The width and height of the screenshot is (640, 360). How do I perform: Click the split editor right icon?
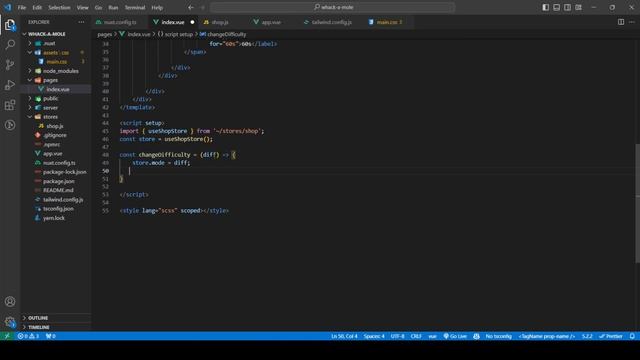(x=621, y=22)
